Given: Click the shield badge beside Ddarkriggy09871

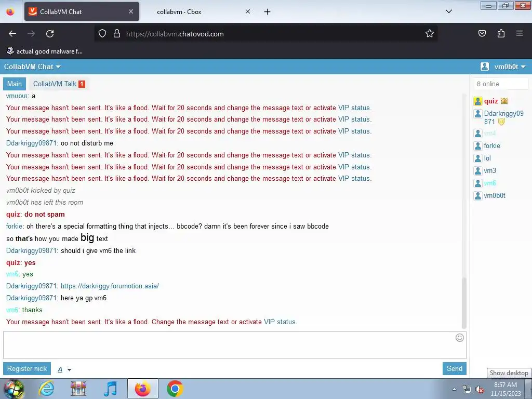Looking at the screenshot, I should tap(501, 122).
